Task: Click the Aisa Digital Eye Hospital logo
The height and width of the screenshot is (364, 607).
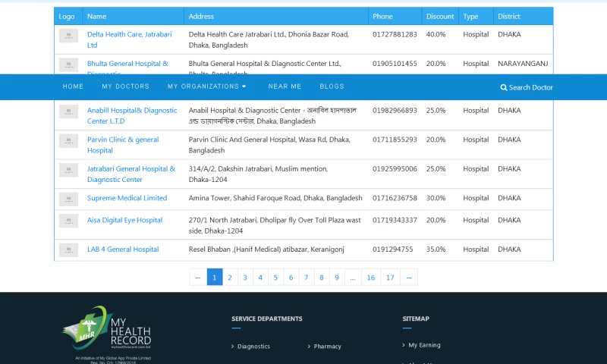Action: 68,221
